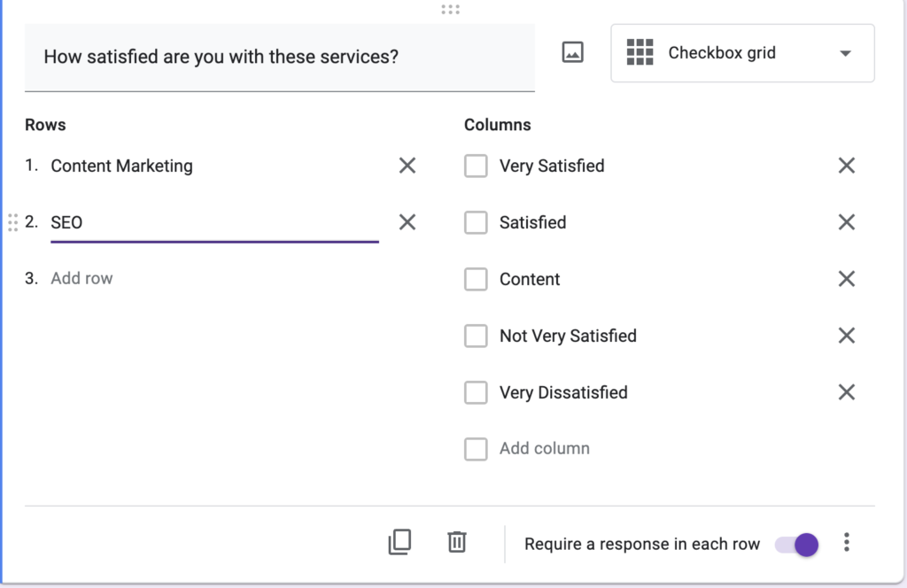Delete the question using the trash icon
The height and width of the screenshot is (588, 907).
(x=456, y=542)
